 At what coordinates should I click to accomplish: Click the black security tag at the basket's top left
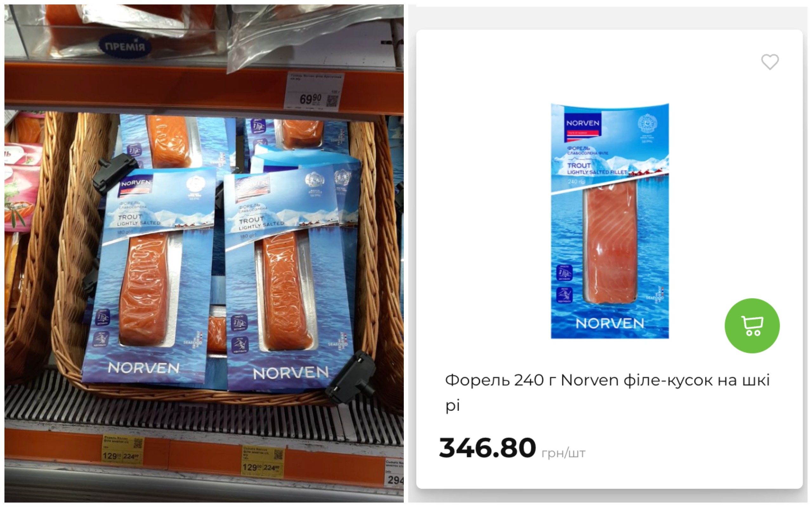click(114, 173)
